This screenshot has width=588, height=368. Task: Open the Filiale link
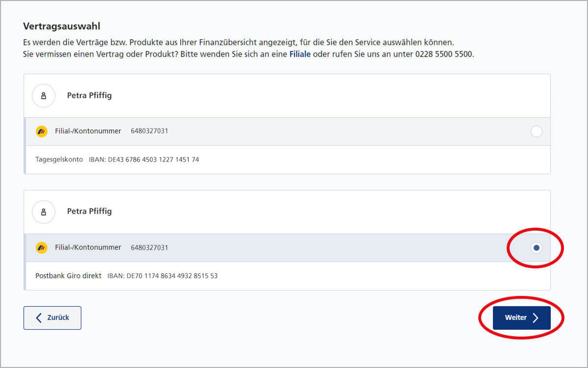point(300,54)
